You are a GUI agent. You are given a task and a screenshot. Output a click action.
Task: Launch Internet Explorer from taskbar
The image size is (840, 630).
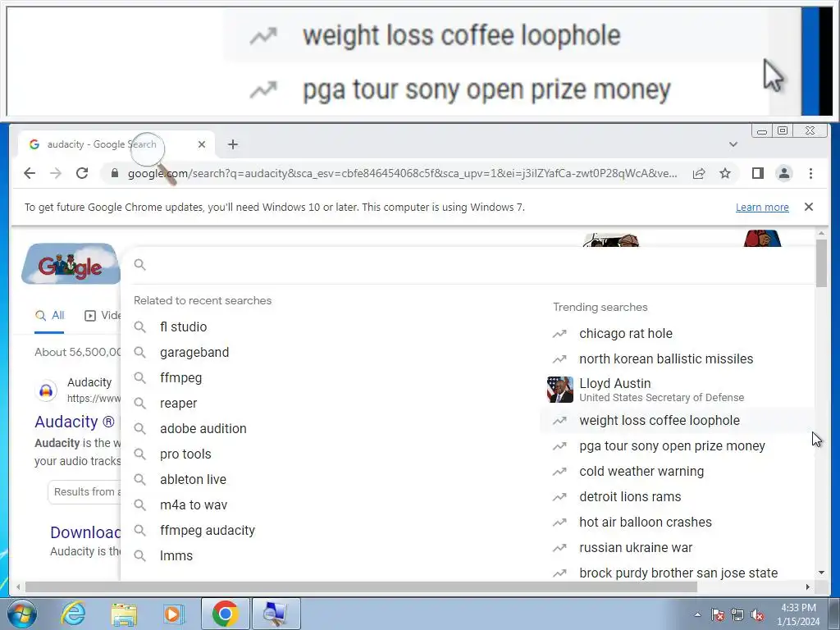pyautogui.click(x=73, y=614)
